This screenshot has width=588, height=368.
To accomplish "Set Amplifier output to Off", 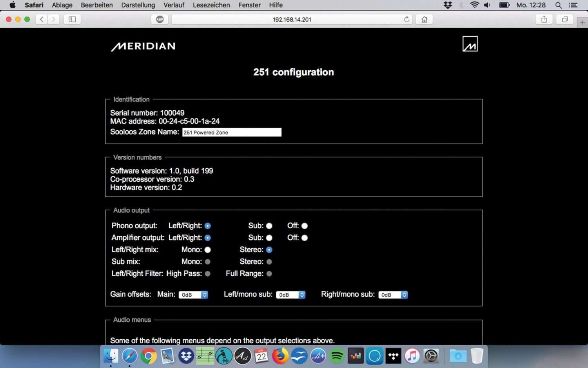I will coord(305,238).
